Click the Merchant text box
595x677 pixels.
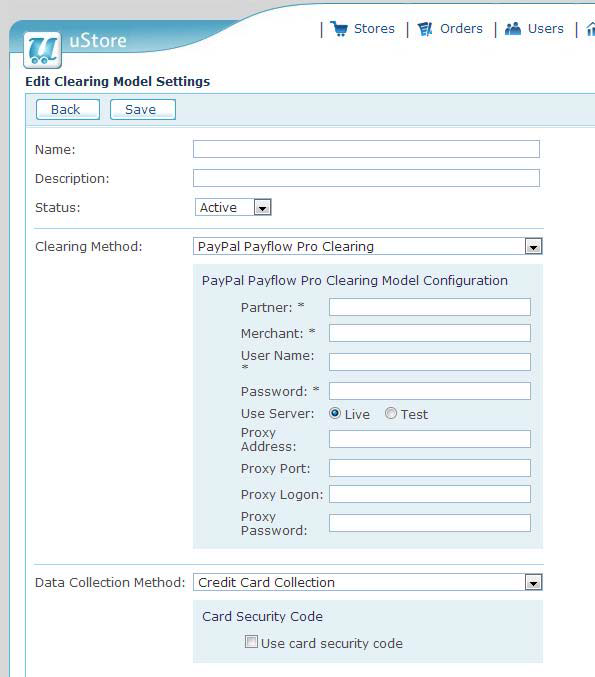coord(430,333)
